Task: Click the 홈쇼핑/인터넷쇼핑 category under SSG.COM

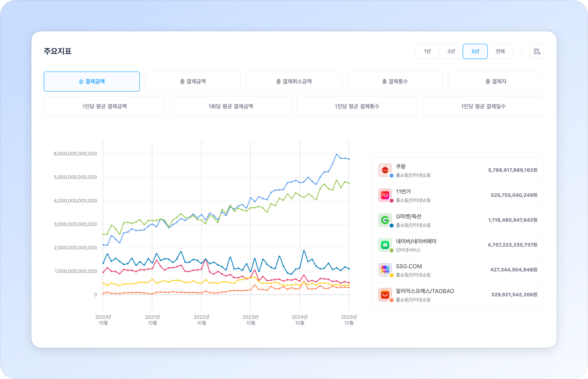Action: pyautogui.click(x=413, y=275)
